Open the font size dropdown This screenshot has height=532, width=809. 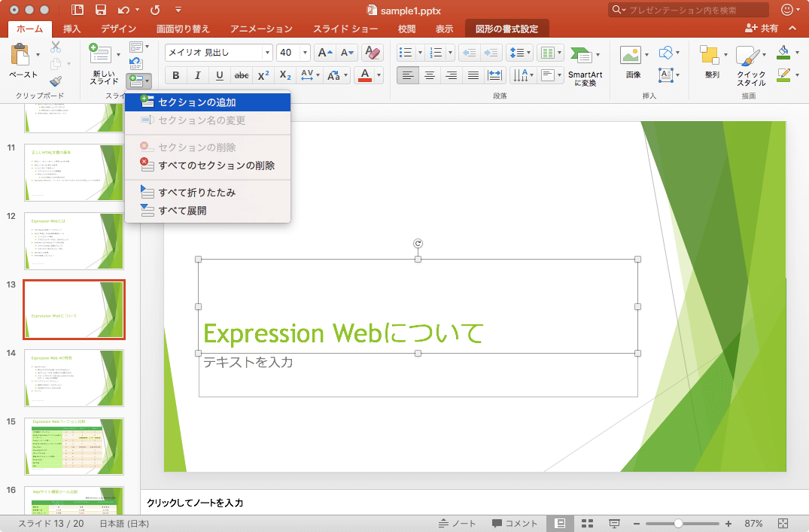coord(305,53)
